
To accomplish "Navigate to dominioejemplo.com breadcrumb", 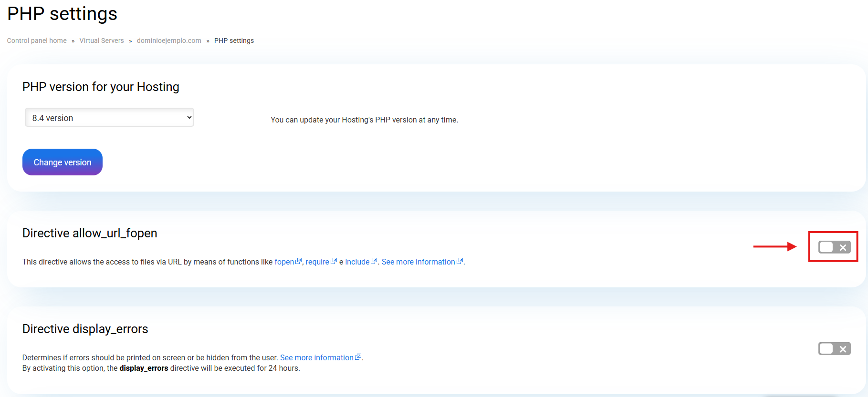I will 169,41.
